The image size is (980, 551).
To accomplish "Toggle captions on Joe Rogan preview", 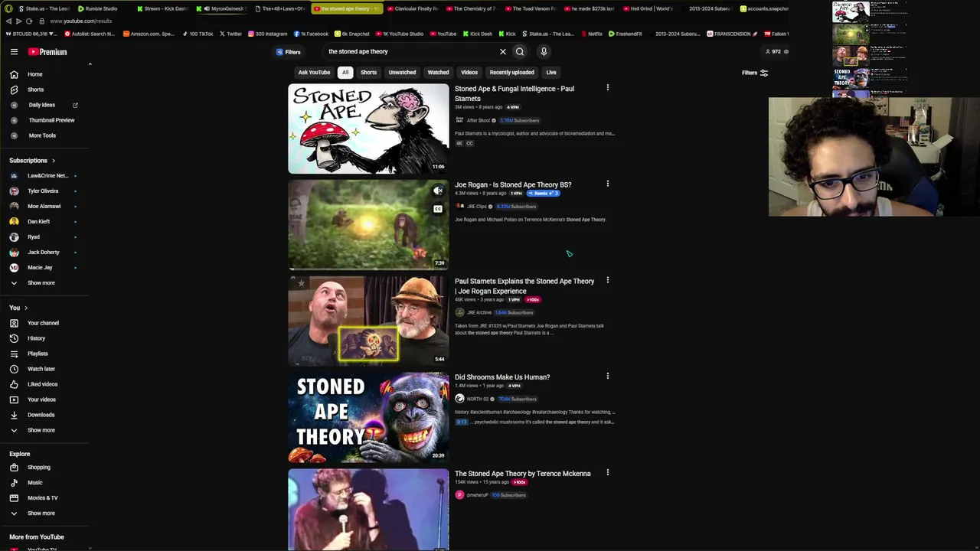I will 438,209.
